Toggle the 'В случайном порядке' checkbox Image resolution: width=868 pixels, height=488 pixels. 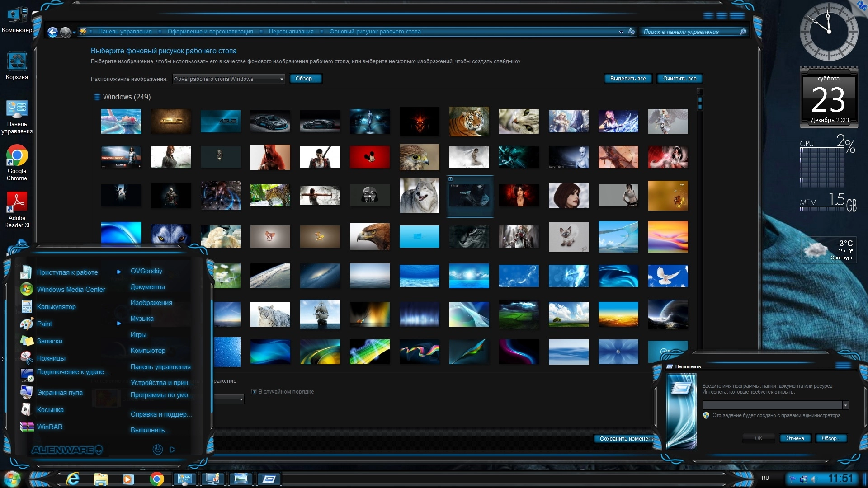254,392
